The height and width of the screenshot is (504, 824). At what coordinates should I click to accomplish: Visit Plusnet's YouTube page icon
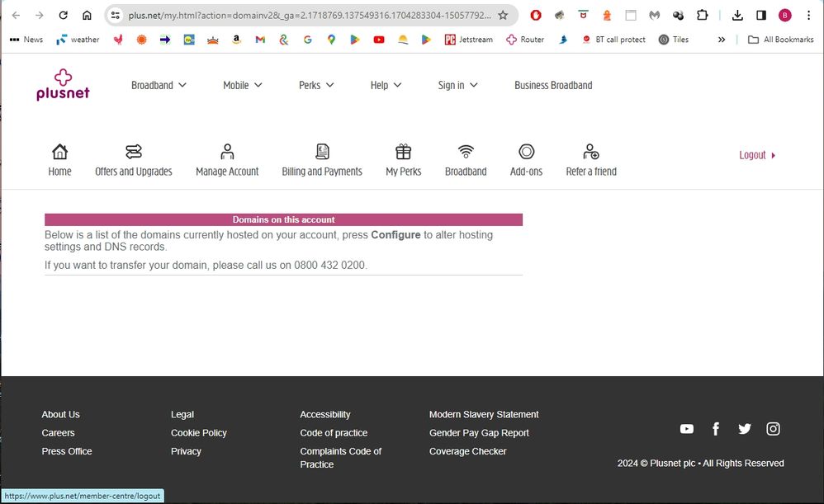(686, 429)
